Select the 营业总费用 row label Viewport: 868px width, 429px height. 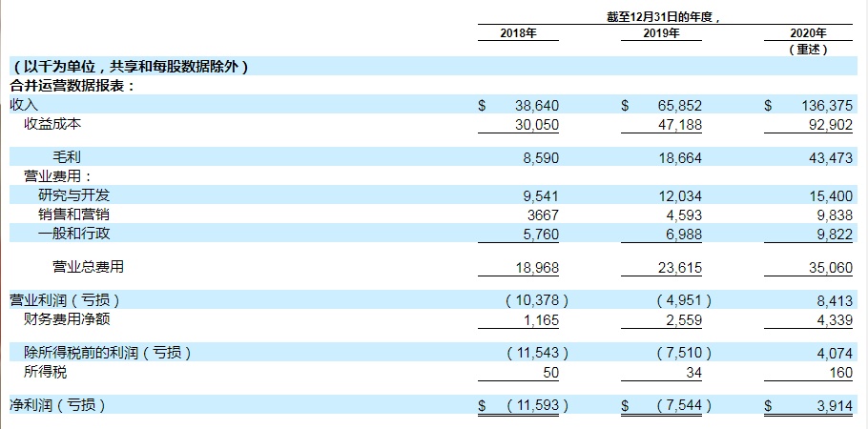point(88,266)
